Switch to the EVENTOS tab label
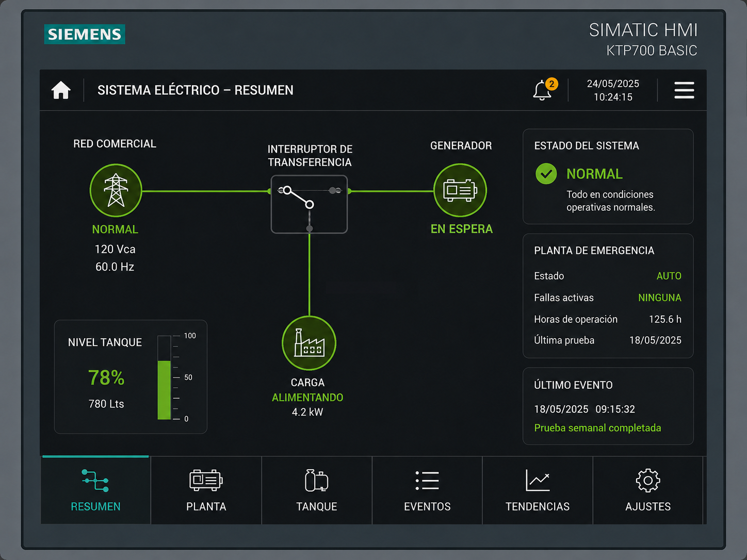 tap(427, 506)
